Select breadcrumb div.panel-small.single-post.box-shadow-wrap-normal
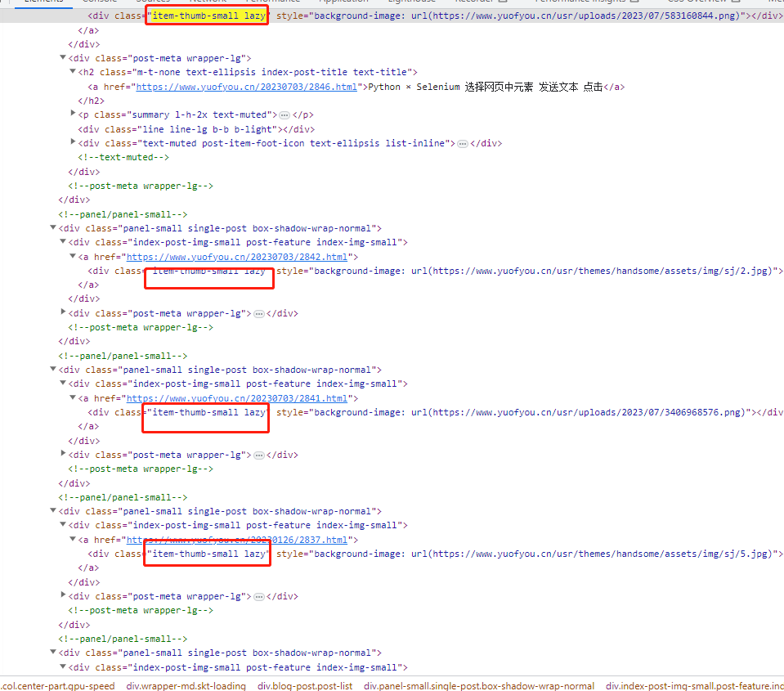 (x=479, y=686)
